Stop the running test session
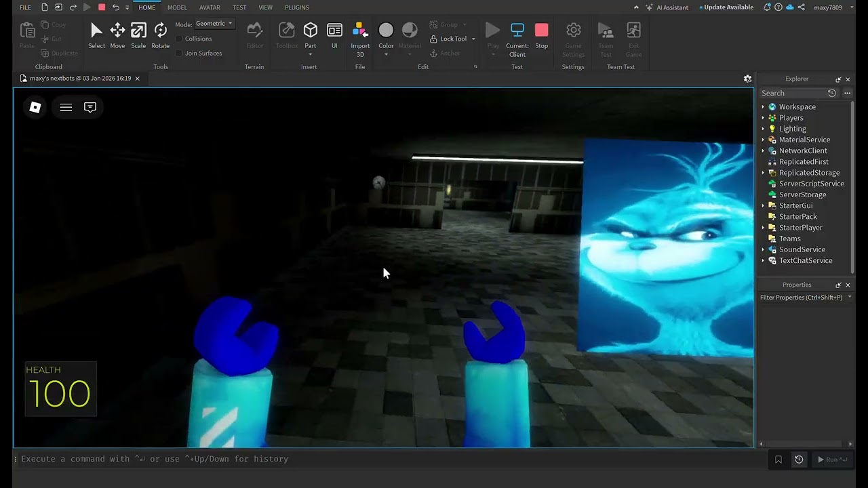 (541, 36)
